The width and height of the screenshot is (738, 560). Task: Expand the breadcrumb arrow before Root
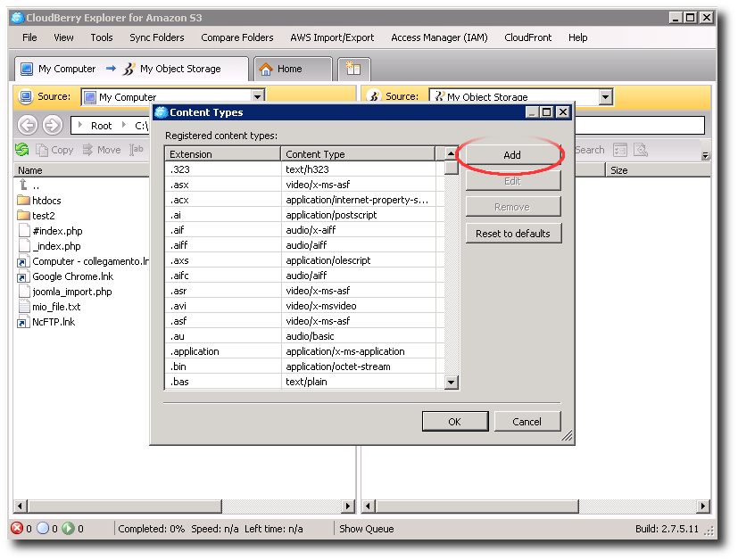point(80,125)
